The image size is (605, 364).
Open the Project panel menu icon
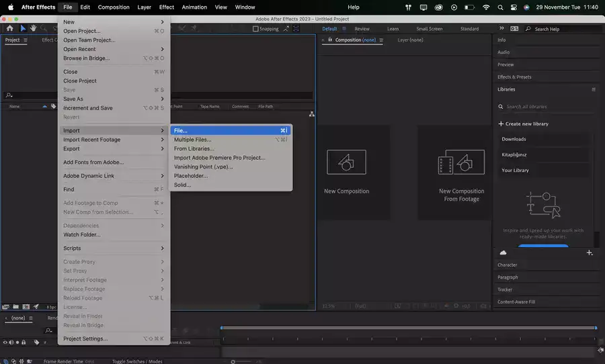point(26,40)
